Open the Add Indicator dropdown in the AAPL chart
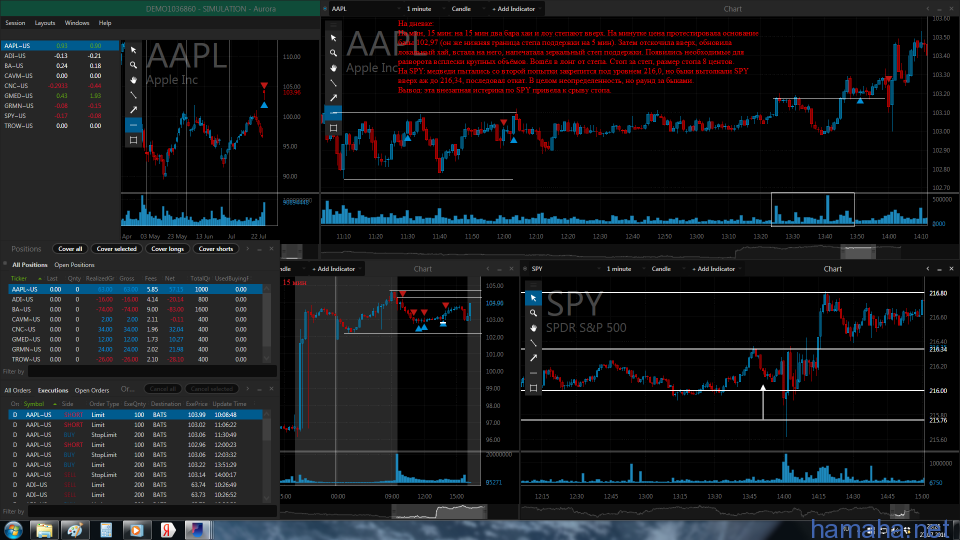Image resolution: width=960 pixels, height=540 pixels. tap(516, 9)
